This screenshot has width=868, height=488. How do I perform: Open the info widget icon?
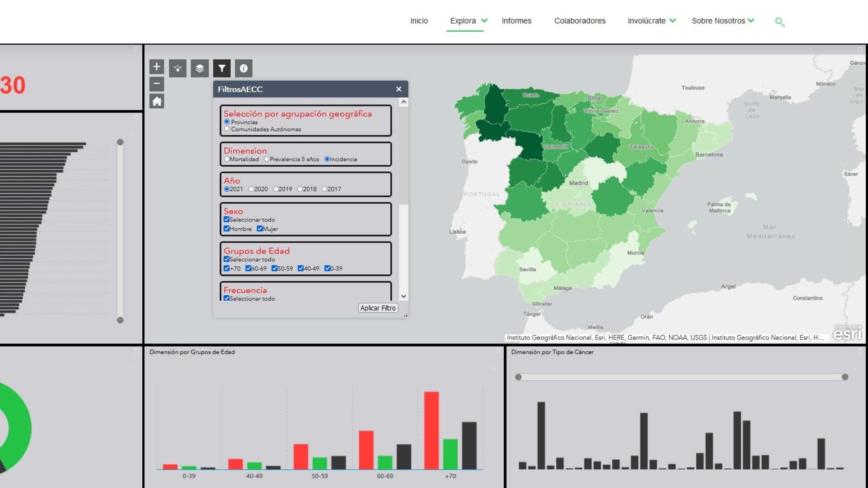click(243, 68)
